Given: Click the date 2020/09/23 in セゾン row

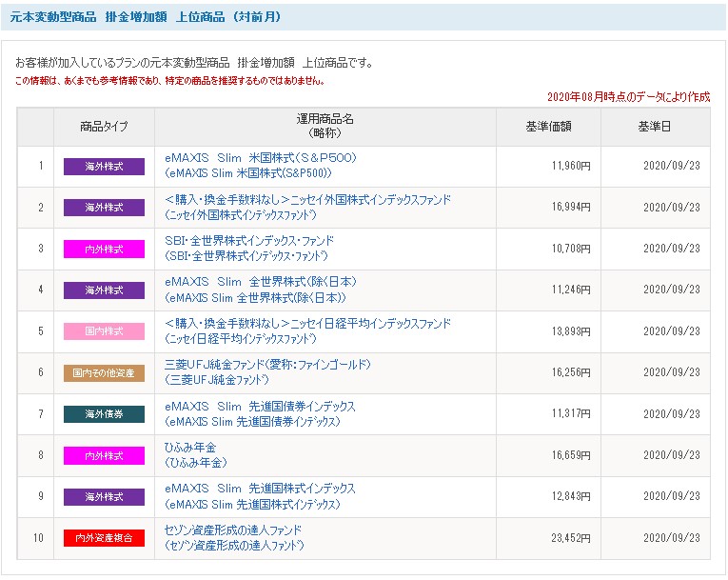Looking at the screenshot, I should coord(672,538).
